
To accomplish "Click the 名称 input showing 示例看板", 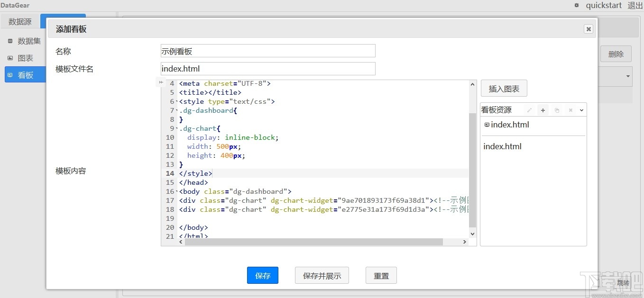I will tap(267, 51).
